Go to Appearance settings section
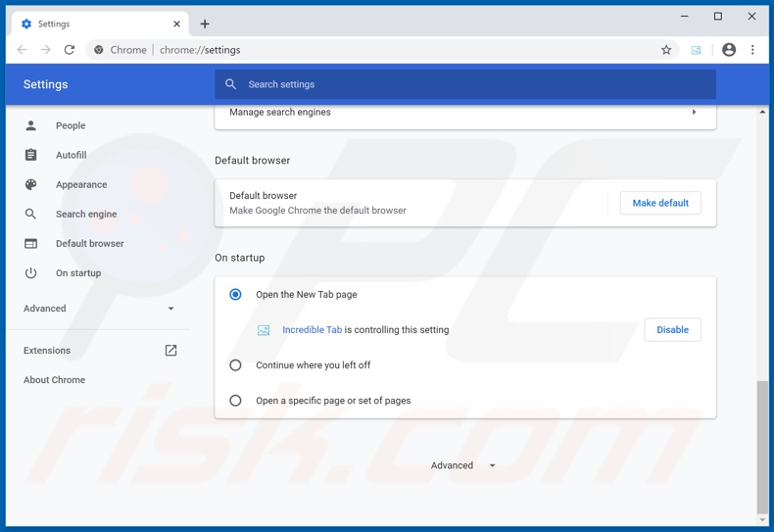 [x=81, y=184]
